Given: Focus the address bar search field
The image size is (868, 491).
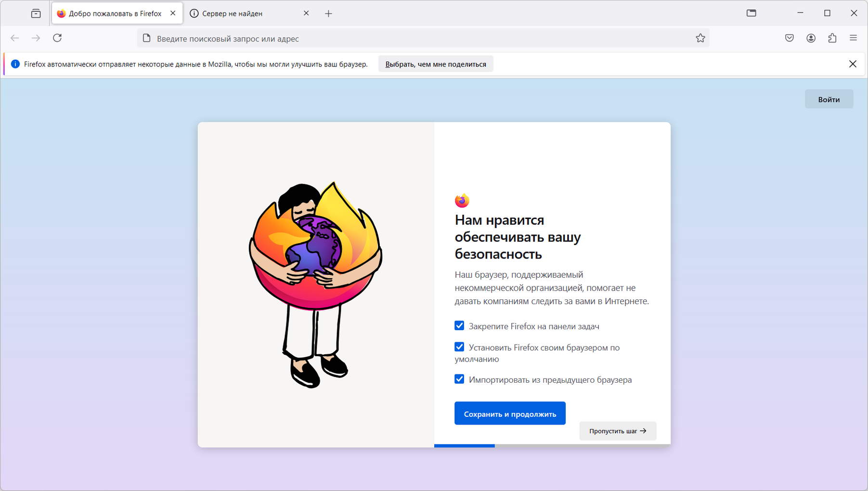Looking at the screenshot, I should [x=424, y=39].
